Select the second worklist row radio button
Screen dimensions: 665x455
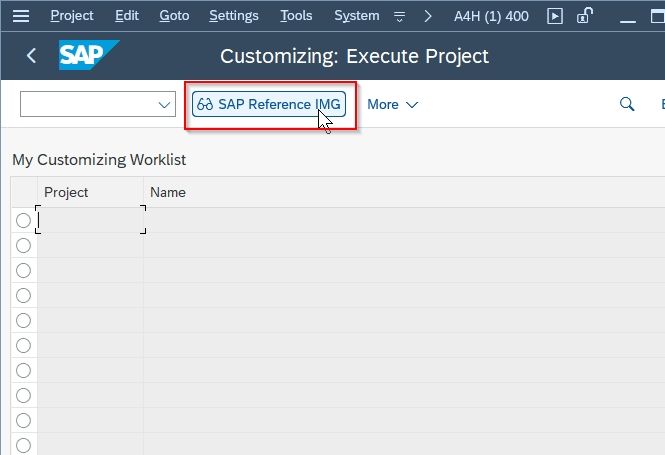(23, 246)
